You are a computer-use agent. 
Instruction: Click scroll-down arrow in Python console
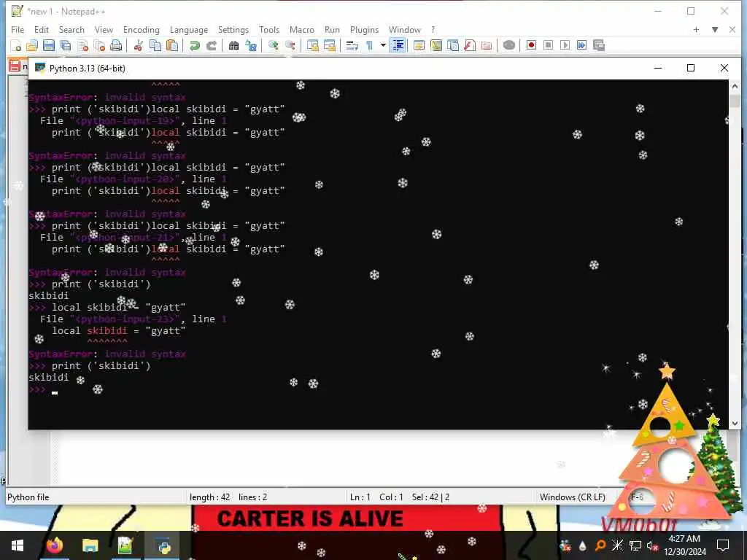(x=735, y=424)
